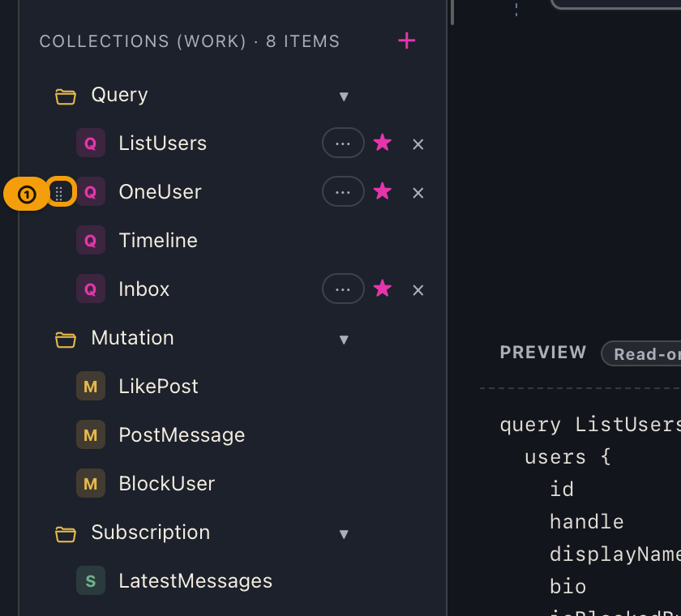The image size is (681, 616).
Task: Toggle the favorite star on ListUsers
Action: [383, 143]
